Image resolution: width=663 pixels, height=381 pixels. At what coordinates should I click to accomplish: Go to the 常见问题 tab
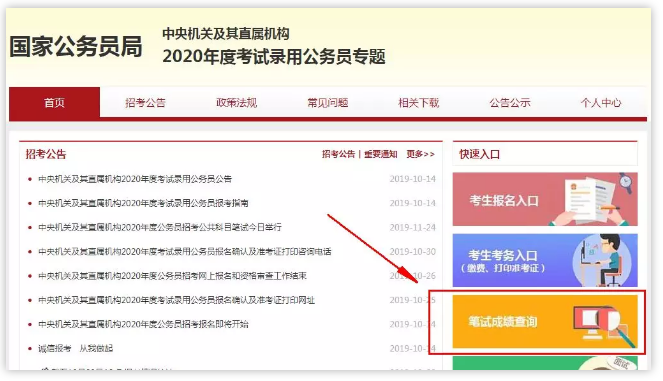pos(328,102)
